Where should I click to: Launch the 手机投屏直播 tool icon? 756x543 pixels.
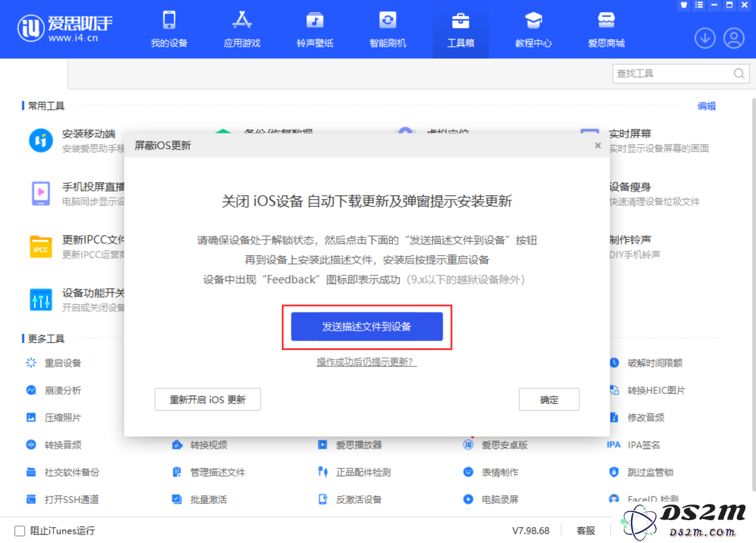coord(41,194)
